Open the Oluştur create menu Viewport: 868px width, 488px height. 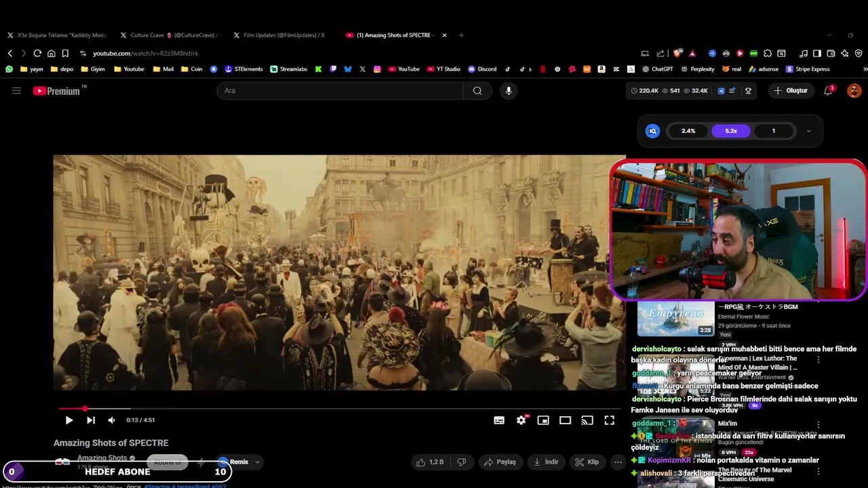click(791, 91)
